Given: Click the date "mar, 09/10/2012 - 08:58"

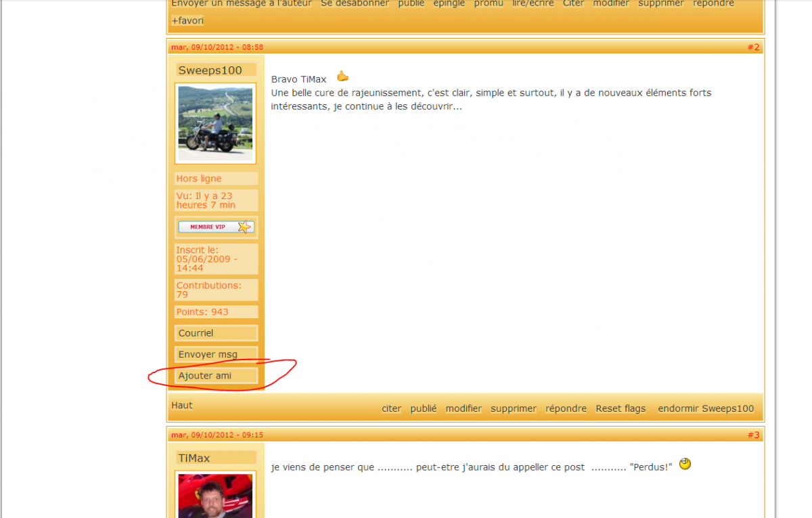Looking at the screenshot, I should (217, 47).
